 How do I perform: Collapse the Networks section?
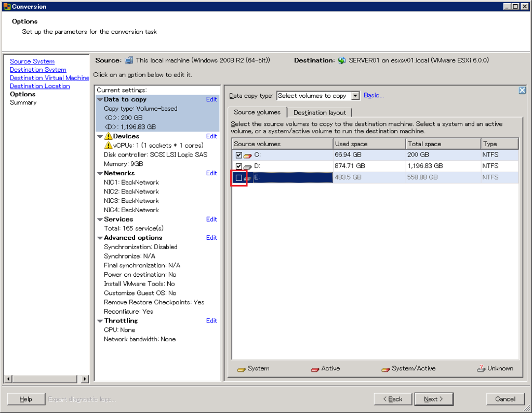(100, 174)
